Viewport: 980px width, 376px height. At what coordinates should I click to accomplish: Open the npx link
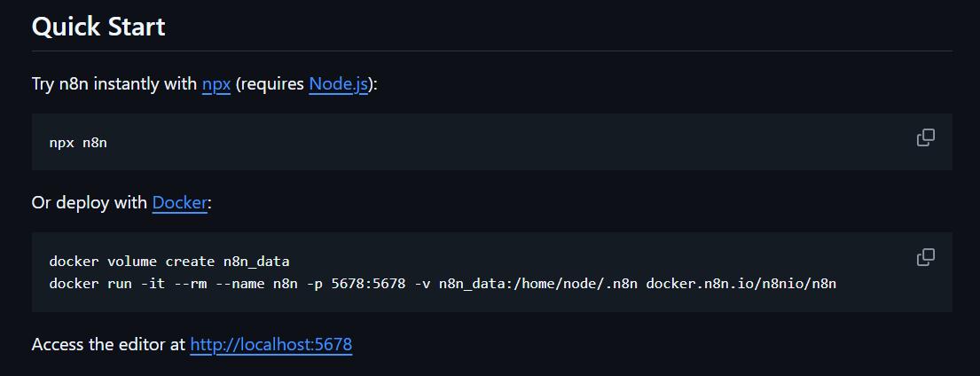coord(216,84)
